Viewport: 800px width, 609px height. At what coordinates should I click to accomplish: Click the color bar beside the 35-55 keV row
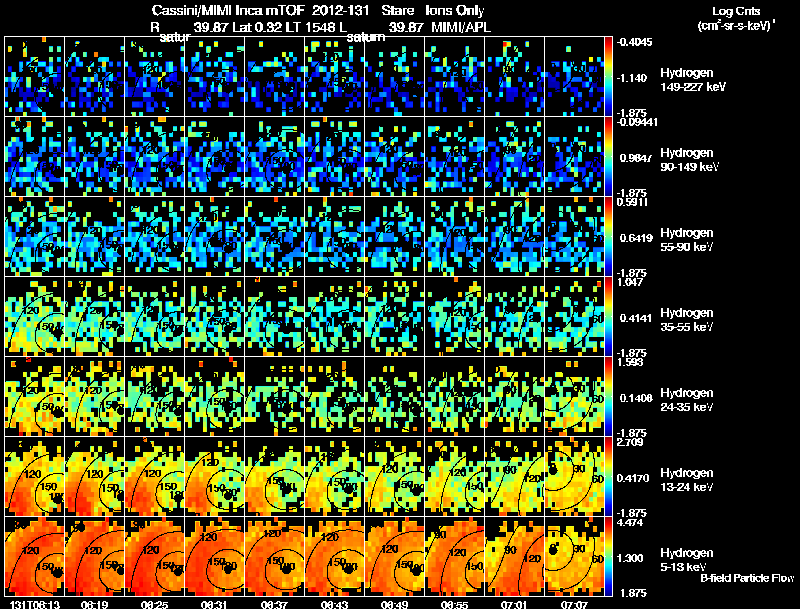pyautogui.click(x=608, y=317)
